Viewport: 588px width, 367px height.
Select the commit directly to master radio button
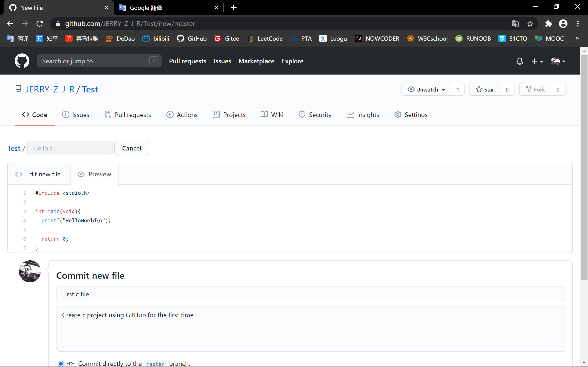[x=61, y=363]
